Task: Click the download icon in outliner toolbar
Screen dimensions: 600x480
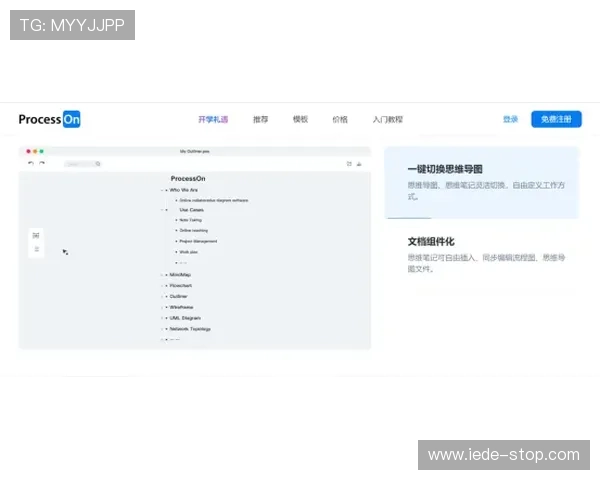Action: [x=359, y=164]
